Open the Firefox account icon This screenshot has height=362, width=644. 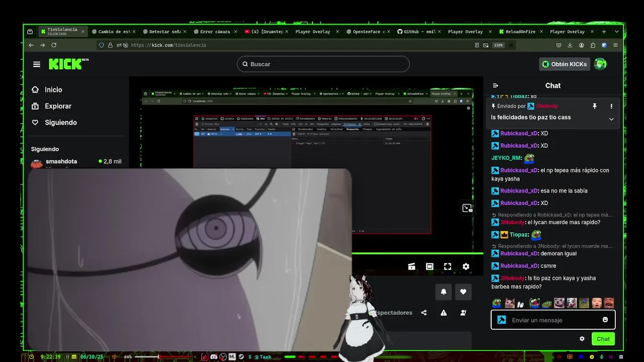pyautogui.click(x=582, y=45)
